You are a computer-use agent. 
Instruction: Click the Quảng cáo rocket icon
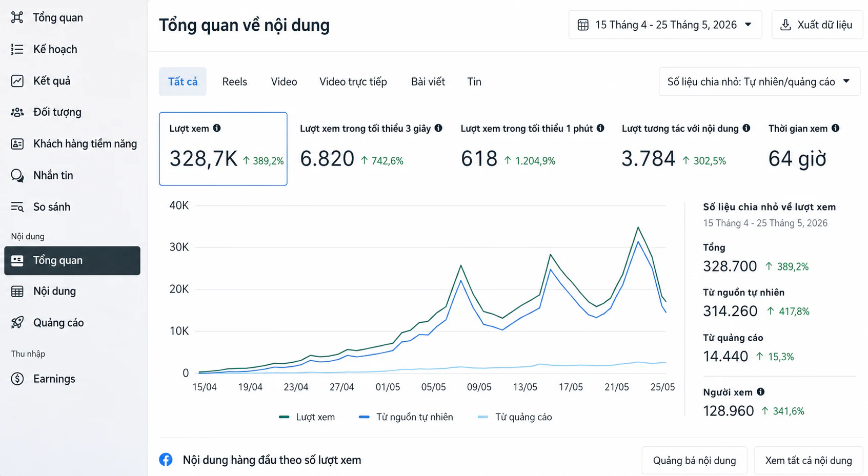(17, 323)
